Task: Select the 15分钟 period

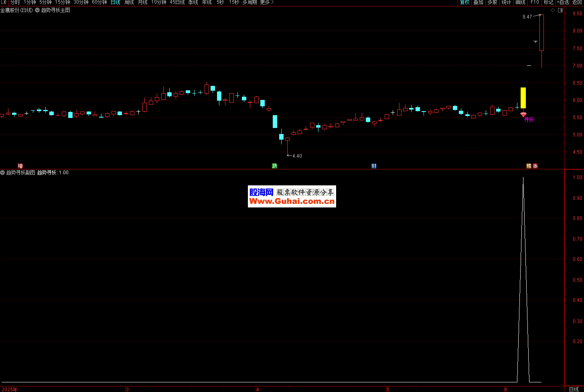Action: pyautogui.click(x=63, y=2)
